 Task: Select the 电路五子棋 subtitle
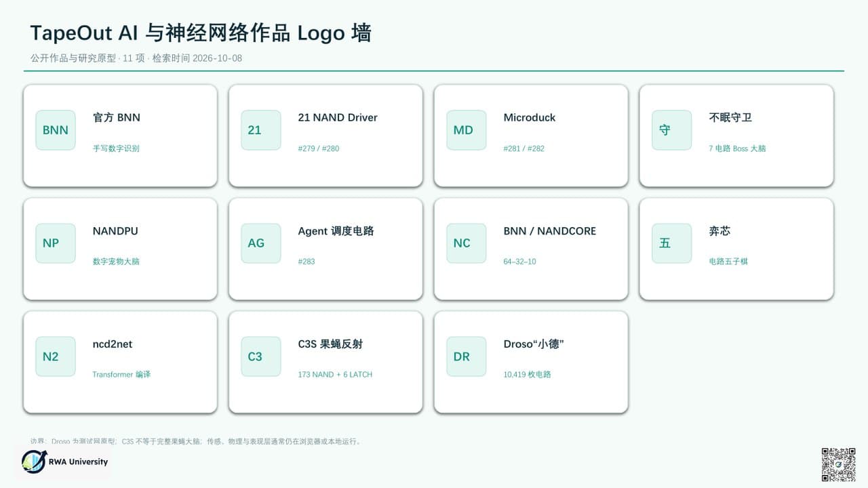[x=728, y=261]
